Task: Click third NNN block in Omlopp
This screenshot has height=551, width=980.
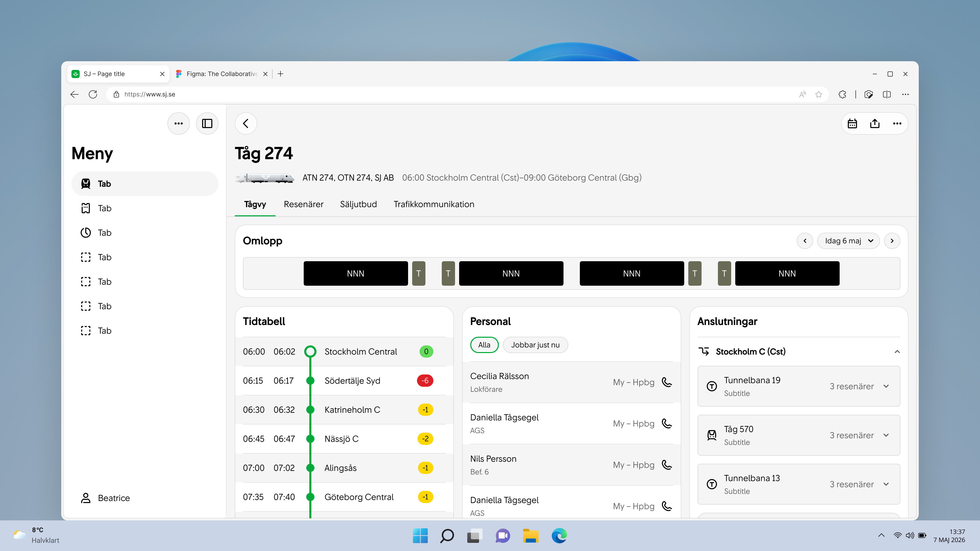Action: tap(632, 273)
